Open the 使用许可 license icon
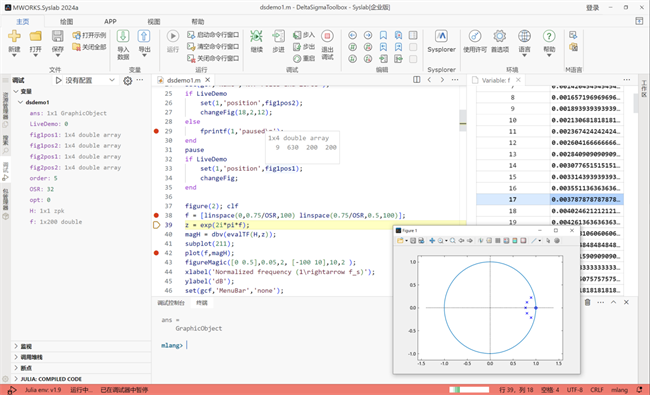This screenshot has width=650, height=395. (x=475, y=36)
